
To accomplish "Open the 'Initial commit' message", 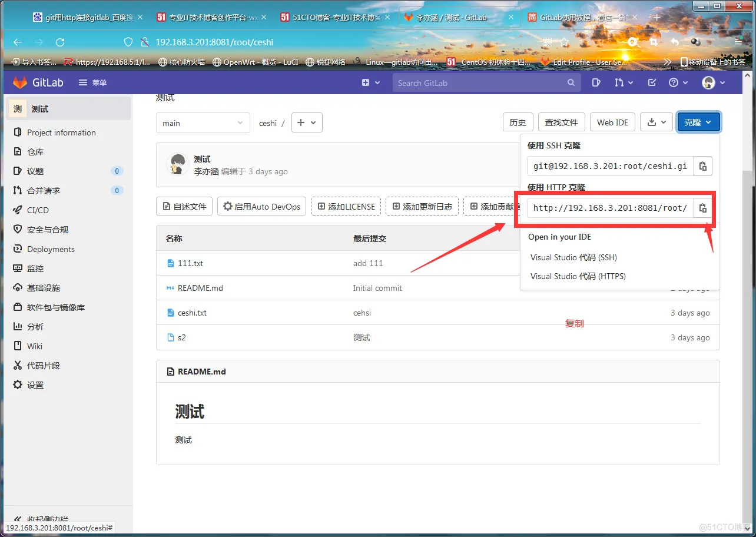I will tap(377, 288).
